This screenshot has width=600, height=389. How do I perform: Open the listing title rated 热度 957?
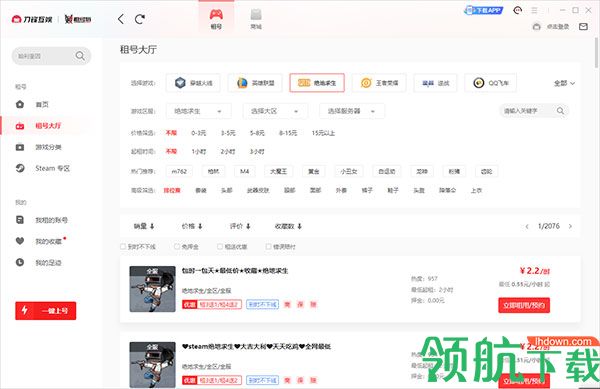tap(235, 271)
